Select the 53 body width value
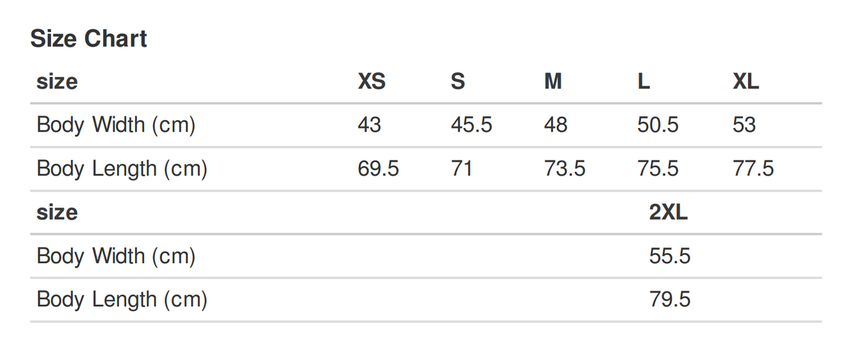 click(x=744, y=125)
